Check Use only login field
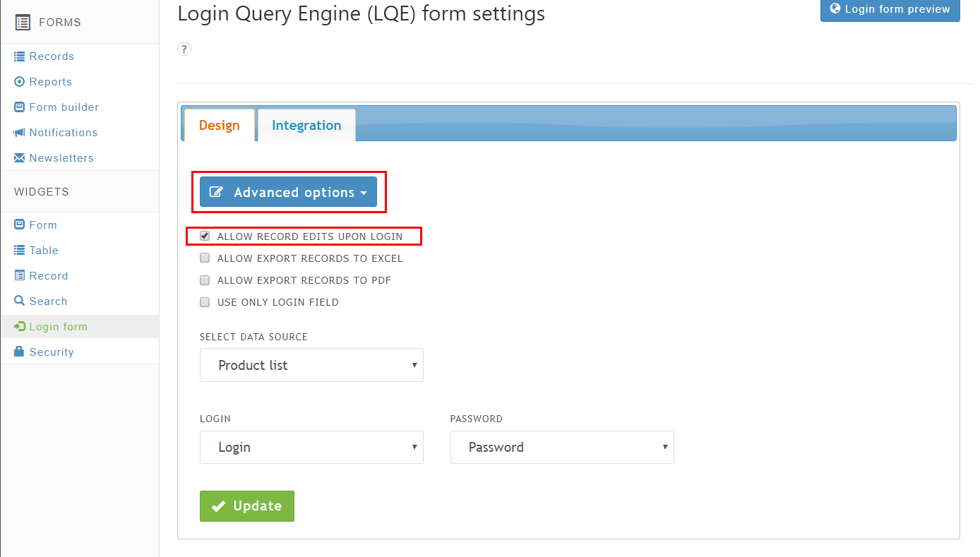Image resolution: width=980 pixels, height=557 pixels. coord(205,302)
